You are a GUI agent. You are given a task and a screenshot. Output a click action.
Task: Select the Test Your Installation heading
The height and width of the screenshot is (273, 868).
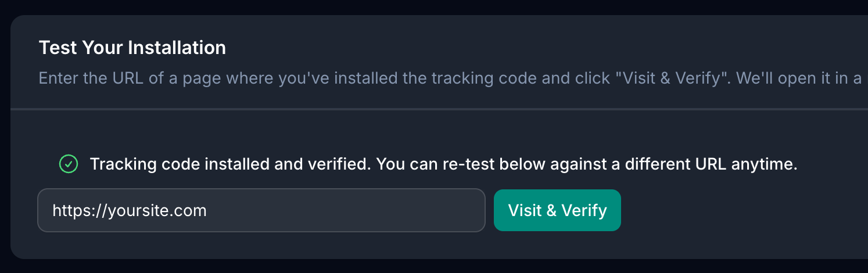click(x=132, y=48)
